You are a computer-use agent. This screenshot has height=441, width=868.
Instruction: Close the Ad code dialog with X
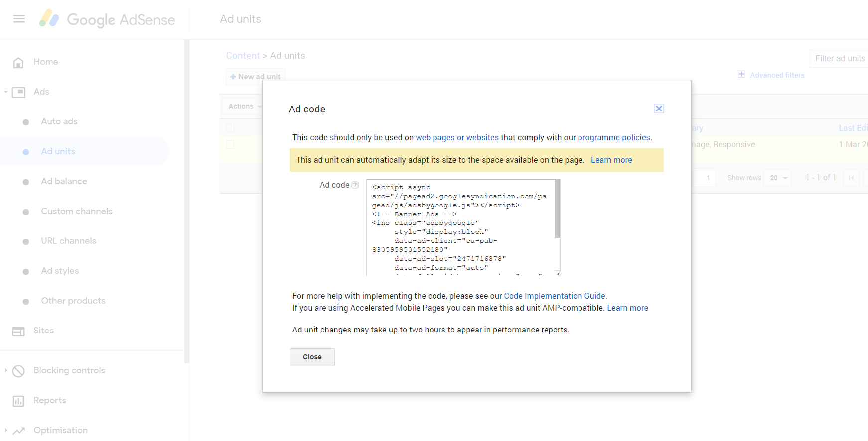(659, 109)
